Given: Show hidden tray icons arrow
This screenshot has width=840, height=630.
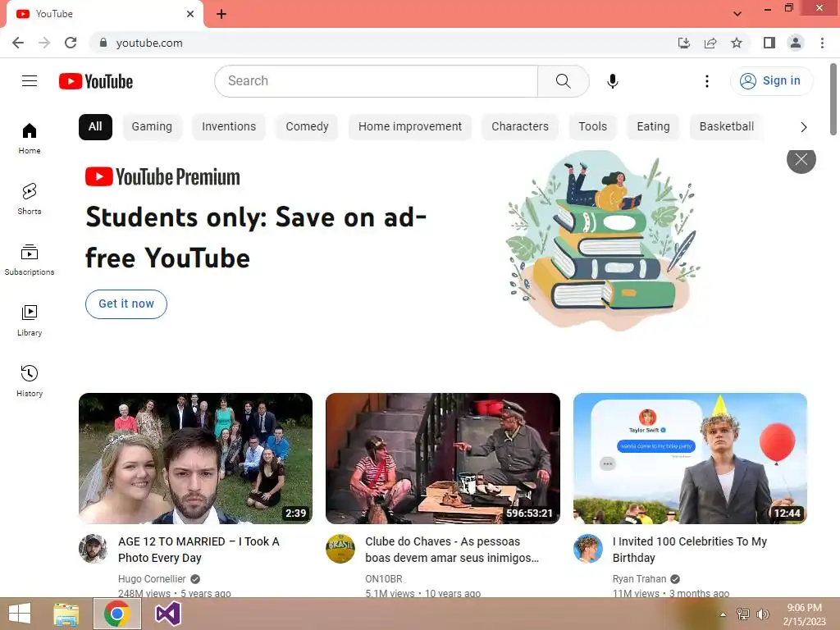Looking at the screenshot, I should (724, 614).
